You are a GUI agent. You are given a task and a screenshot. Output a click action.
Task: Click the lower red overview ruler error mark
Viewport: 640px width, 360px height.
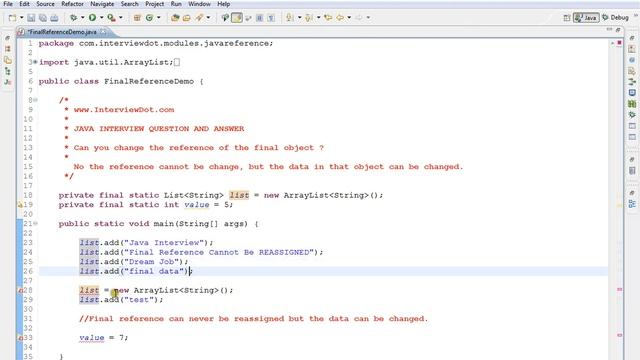[x=620, y=335]
